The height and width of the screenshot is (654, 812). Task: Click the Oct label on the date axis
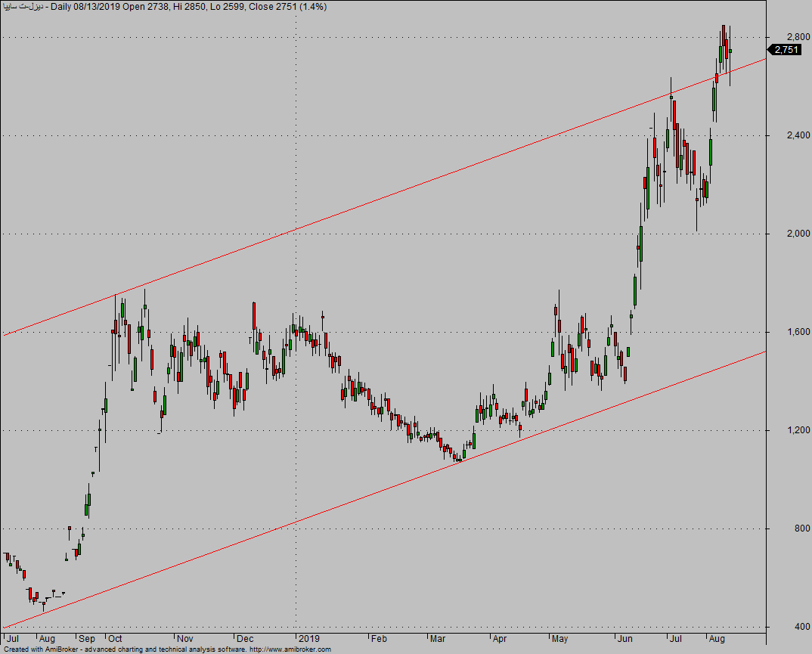(x=115, y=639)
